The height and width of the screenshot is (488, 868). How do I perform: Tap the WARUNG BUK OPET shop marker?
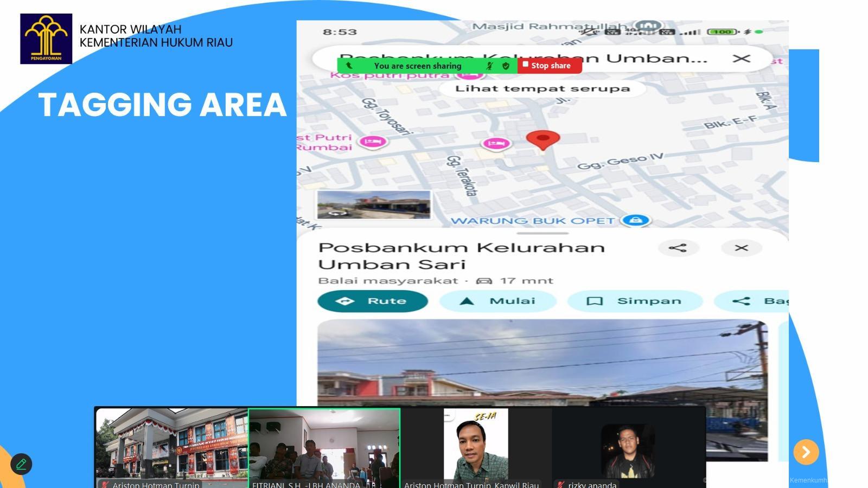pyautogui.click(x=635, y=220)
